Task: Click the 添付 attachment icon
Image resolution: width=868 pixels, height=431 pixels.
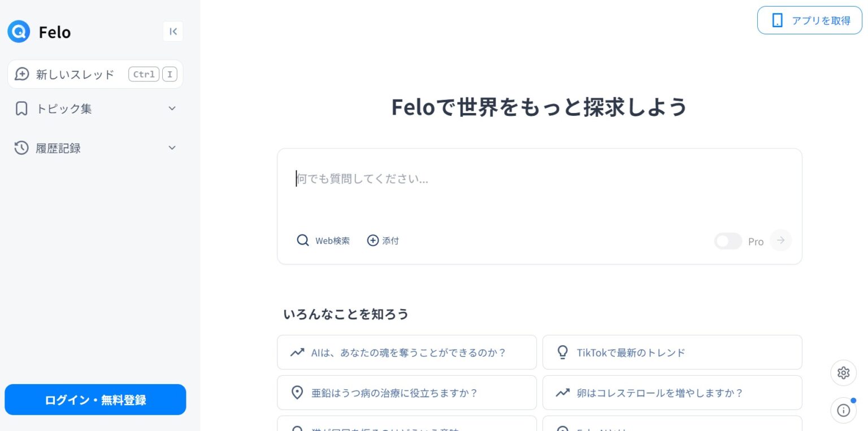Action: pos(372,240)
